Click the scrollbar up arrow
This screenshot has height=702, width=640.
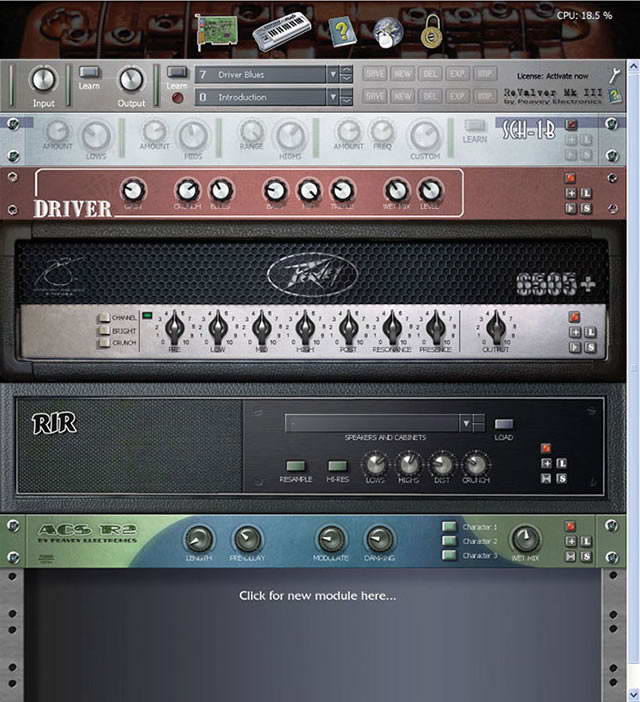click(633, 67)
